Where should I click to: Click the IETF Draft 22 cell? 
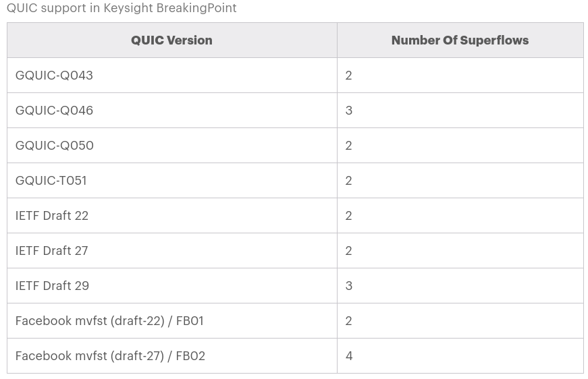click(x=52, y=216)
